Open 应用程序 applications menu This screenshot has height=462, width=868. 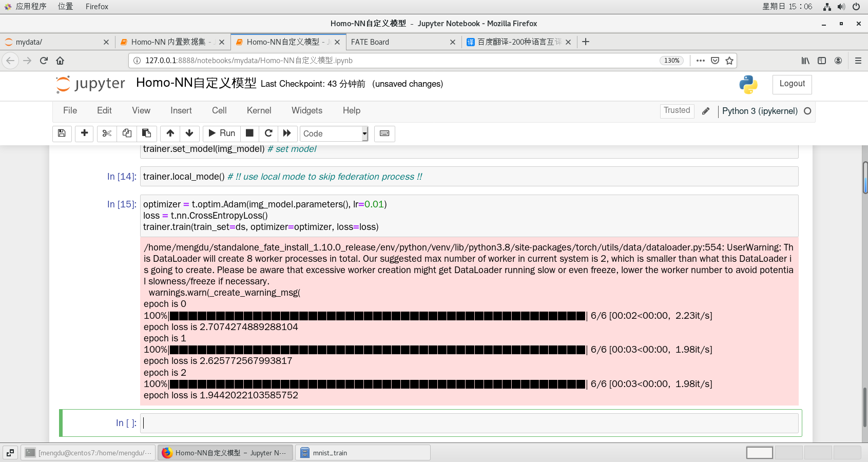pos(31,7)
